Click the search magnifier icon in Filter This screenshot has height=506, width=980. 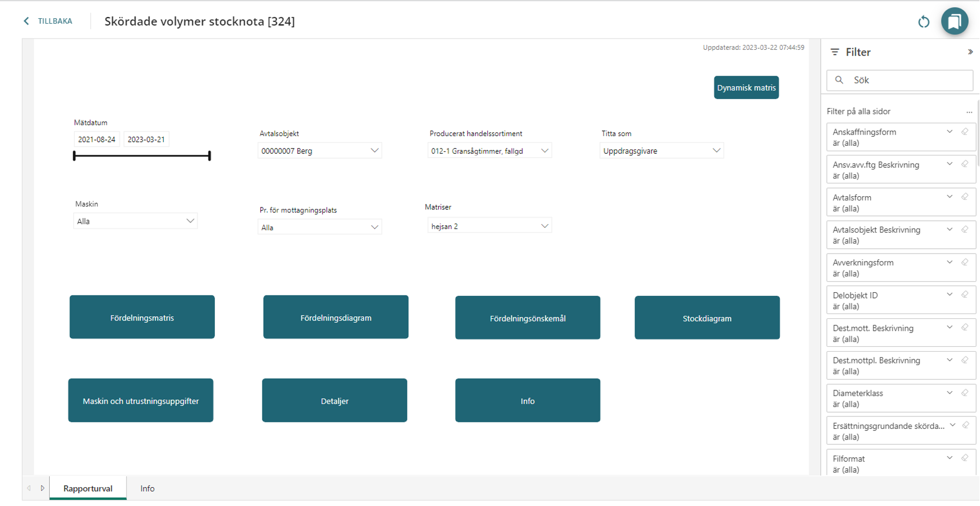point(839,80)
